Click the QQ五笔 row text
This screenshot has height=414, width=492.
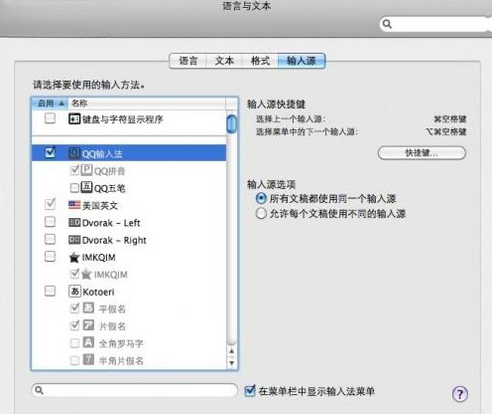[x=110, y=189]
